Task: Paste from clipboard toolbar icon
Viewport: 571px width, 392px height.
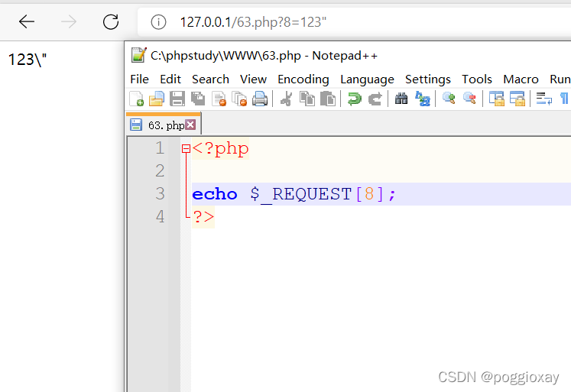Action: [328, 99]
